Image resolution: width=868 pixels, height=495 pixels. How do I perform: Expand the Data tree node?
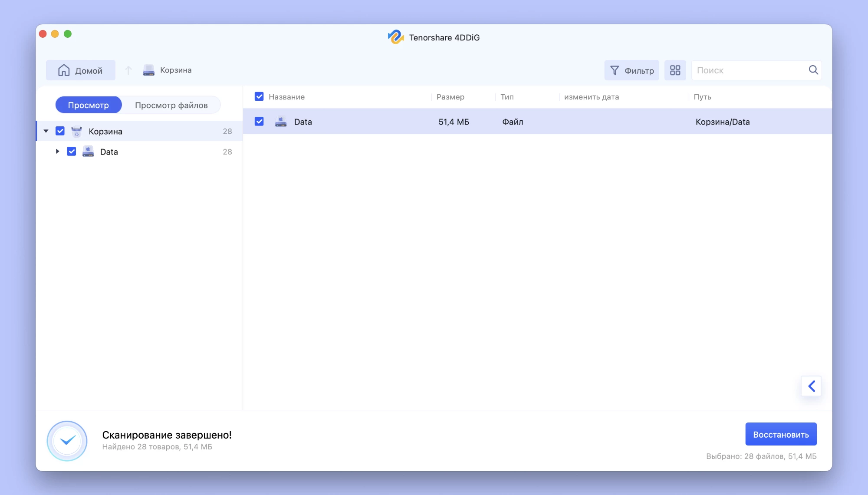pos(57,152)
